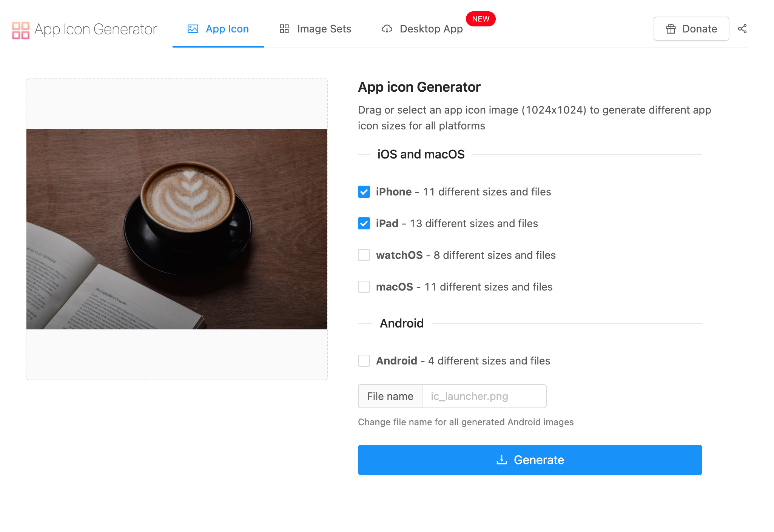Click the uploaded coffee cup image
This screenshot has width=774, height=532.
177,229
